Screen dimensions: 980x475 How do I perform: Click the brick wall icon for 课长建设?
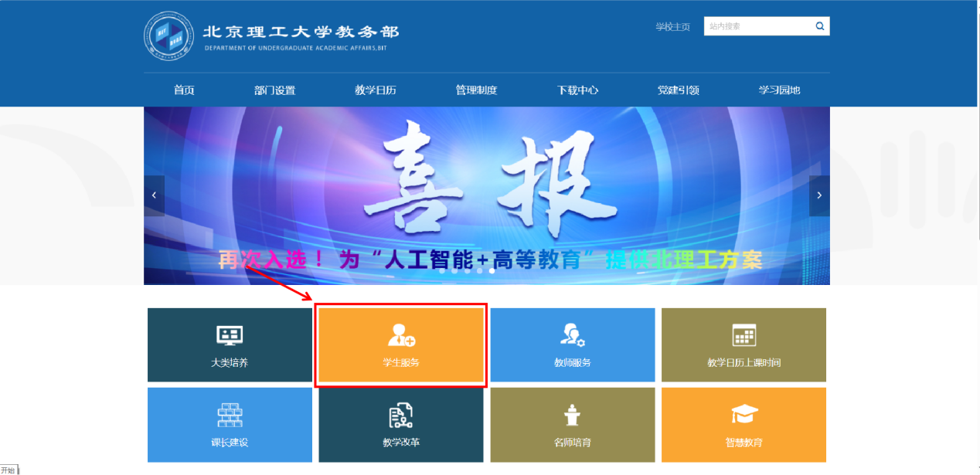pyautogui.click(x=230, y=416)
